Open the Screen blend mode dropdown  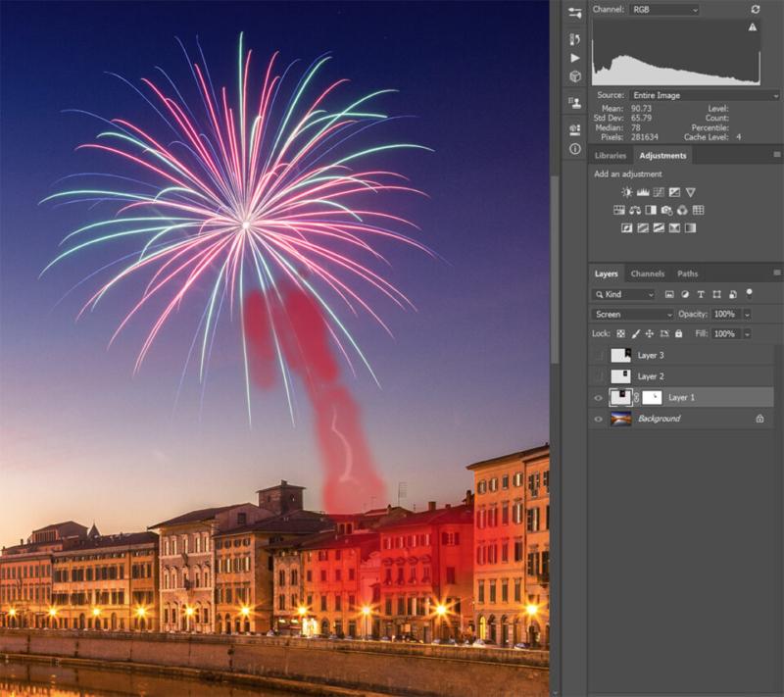click(633, 315)
